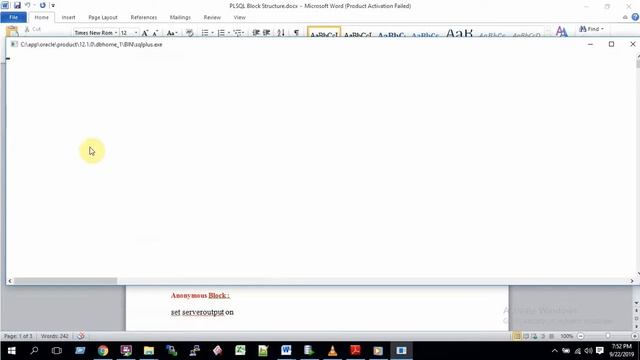Click the Shrink Font icon
Image resolution: width=640 pixels, height=360 pixels.
[x=155, y=33]
